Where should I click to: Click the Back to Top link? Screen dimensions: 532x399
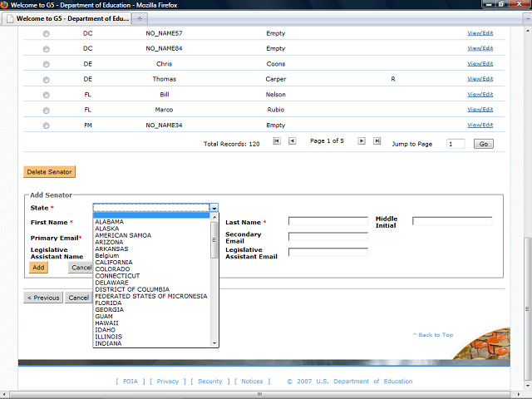tap(433, 335)
